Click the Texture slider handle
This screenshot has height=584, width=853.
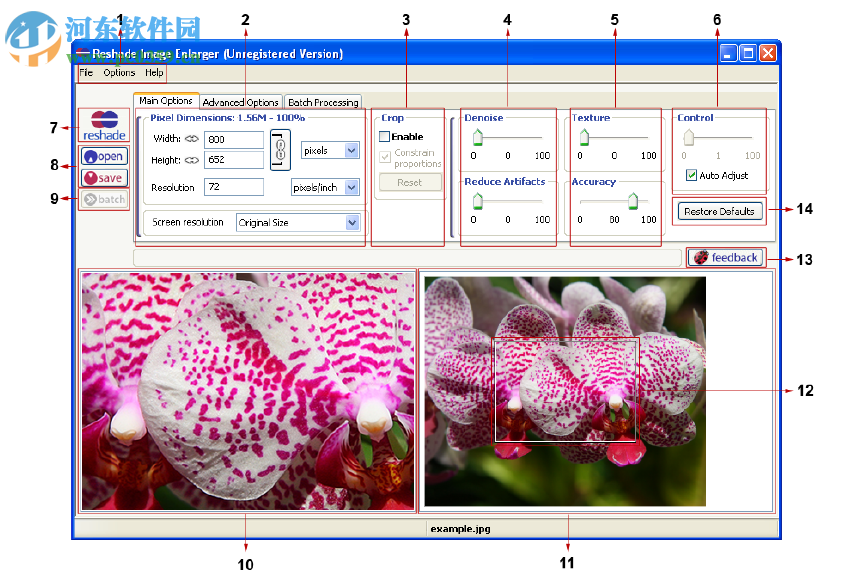click(x=584, y=138)
